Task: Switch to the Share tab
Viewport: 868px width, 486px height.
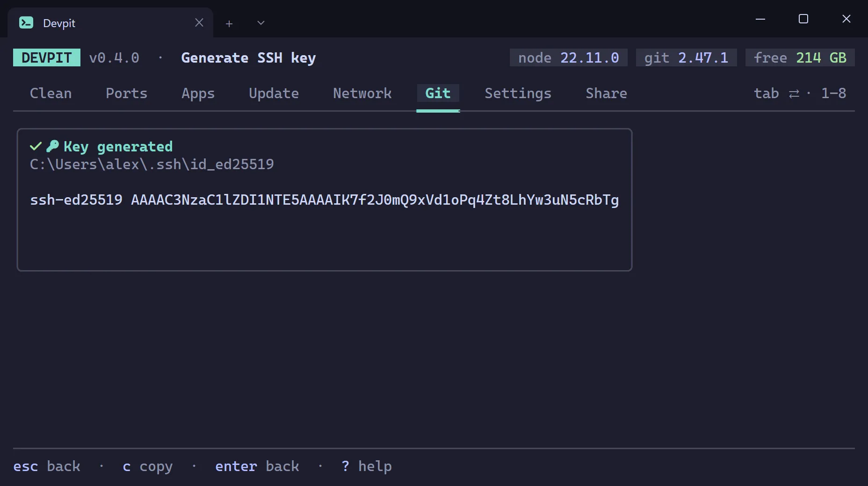Action: [x=607, y=93]
